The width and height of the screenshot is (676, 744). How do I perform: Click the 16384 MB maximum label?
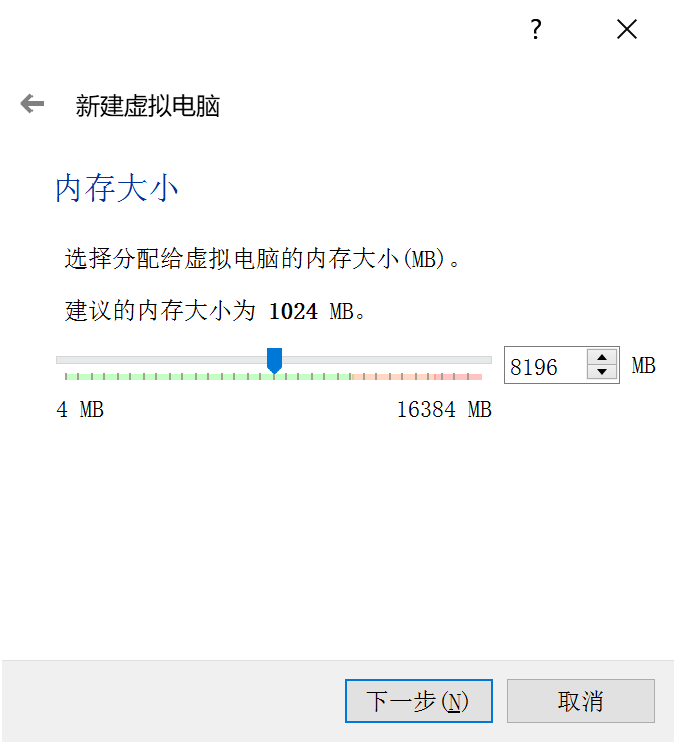point(444,410)
